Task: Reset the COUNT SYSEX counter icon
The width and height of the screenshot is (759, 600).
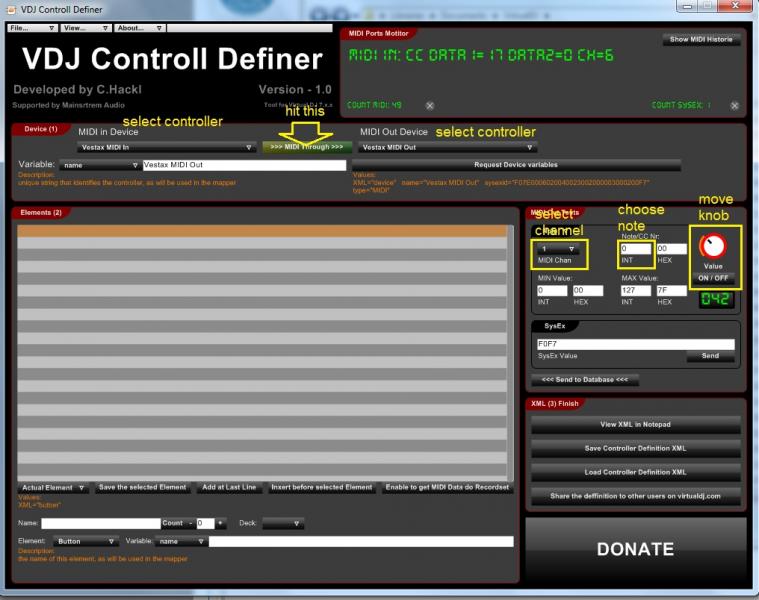Action: click(x=734, y=105)
